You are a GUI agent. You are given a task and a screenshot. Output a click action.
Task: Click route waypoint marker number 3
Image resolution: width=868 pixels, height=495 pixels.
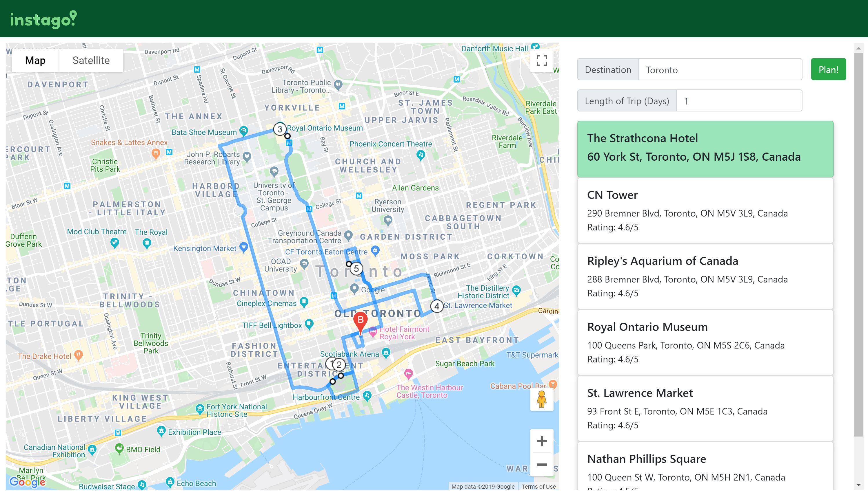click(x=280, y=129)
